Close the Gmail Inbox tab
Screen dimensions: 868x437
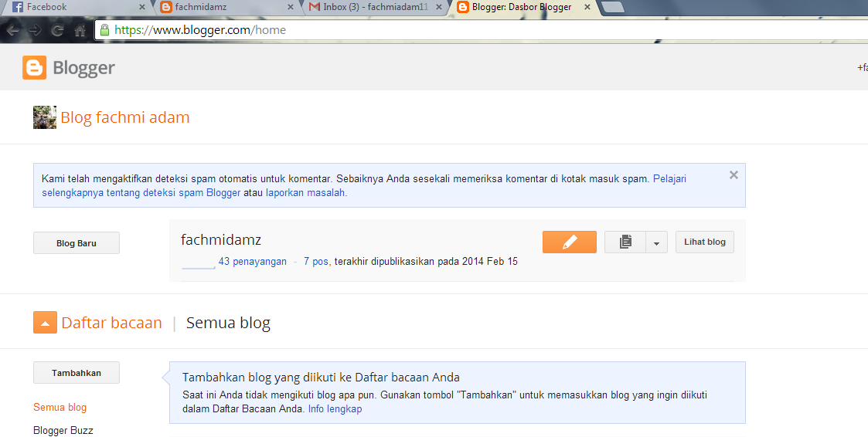(x=439, y=7)
